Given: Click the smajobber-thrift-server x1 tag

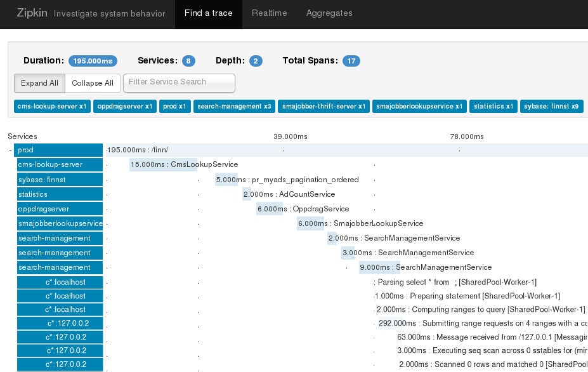Looking at the screenshot, I should click(x=323, y=107).
